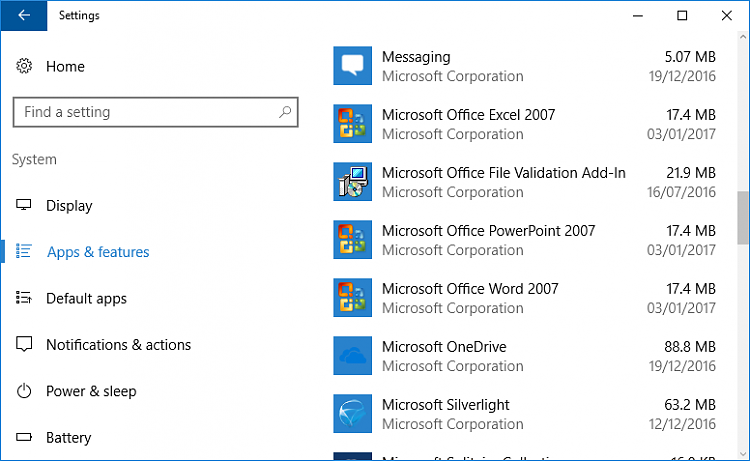Open Power & sleep page

click(91, 391)
